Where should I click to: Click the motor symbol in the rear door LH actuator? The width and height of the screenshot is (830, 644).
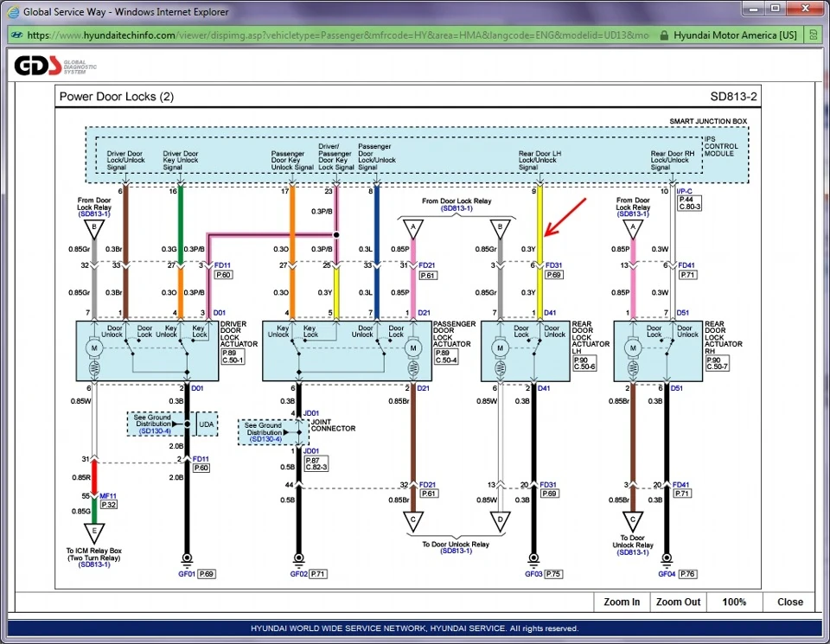click(x=500, y=348)
